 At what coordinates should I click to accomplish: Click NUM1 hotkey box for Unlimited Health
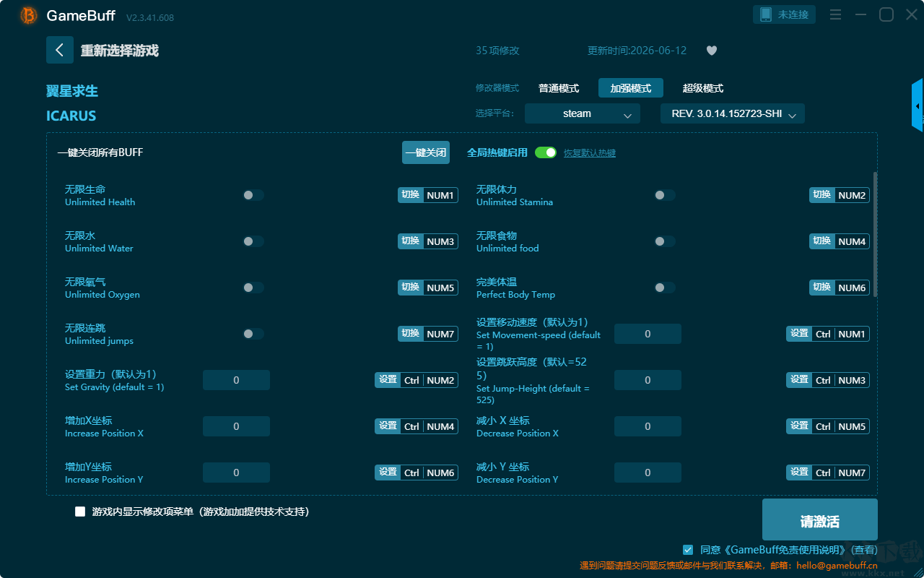coord(440,195)
